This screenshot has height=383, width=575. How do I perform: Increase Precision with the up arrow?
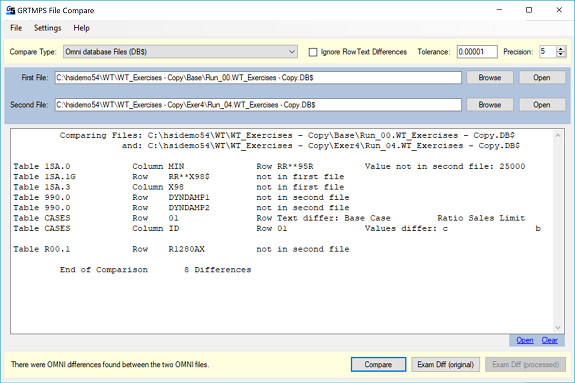tap(561, 49)
